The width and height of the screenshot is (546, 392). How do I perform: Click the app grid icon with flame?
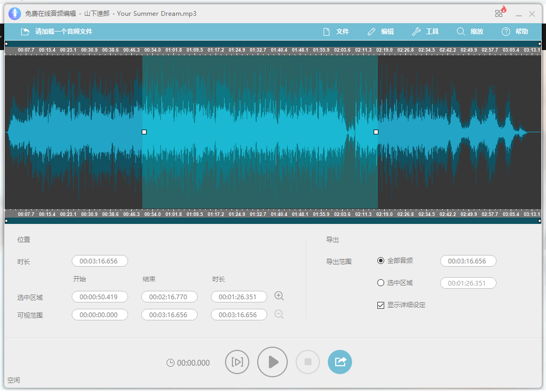pos(500,12)
